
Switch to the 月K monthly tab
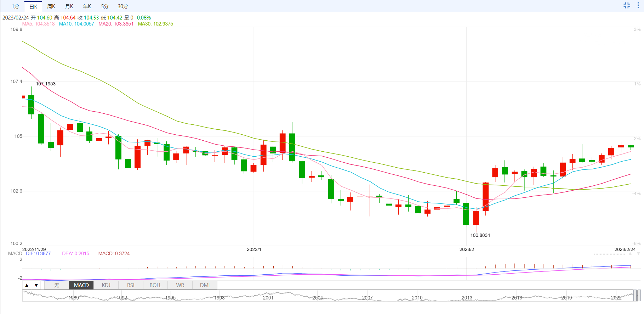pos(69,6)
